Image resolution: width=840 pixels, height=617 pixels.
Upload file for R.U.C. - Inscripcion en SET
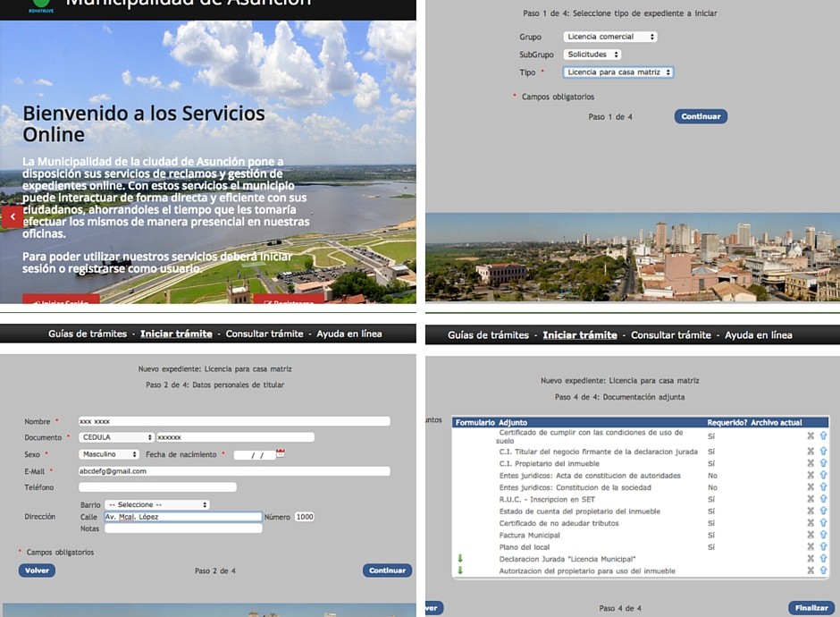[x=823, y=500]
